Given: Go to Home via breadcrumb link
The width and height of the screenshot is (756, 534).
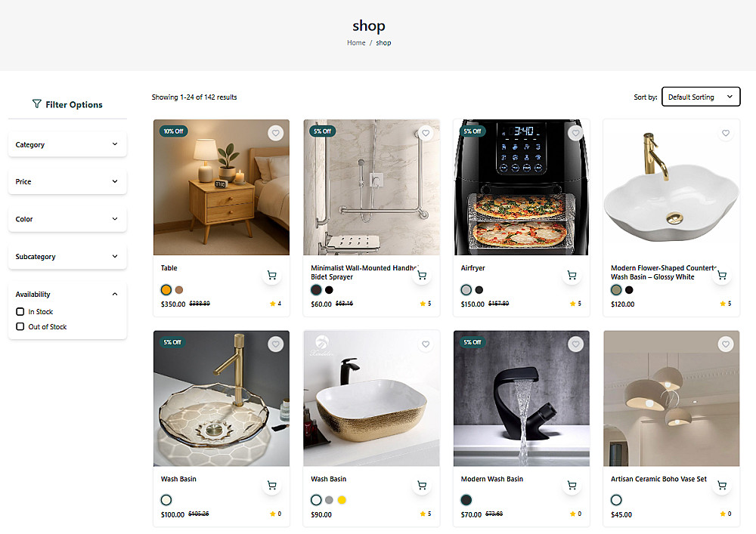Looking at the screenshot, I should 356,43.
